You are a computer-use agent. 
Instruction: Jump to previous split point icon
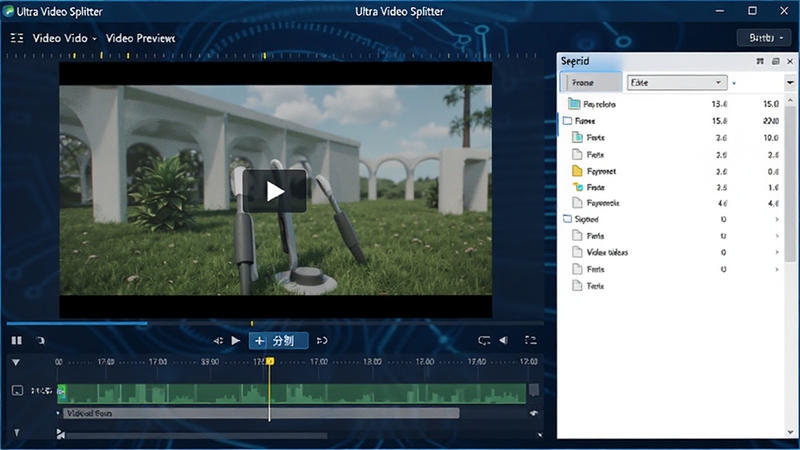pos(218,340)
